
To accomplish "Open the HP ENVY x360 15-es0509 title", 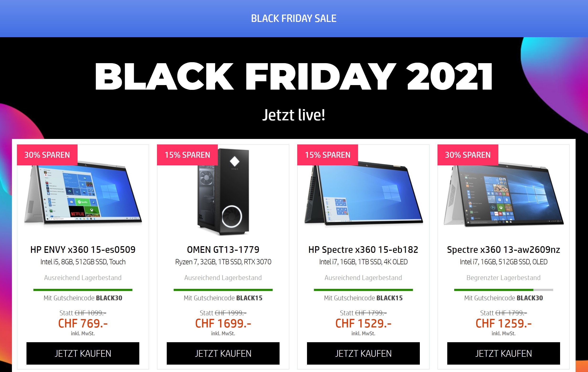I will click(x=83, y=250).
